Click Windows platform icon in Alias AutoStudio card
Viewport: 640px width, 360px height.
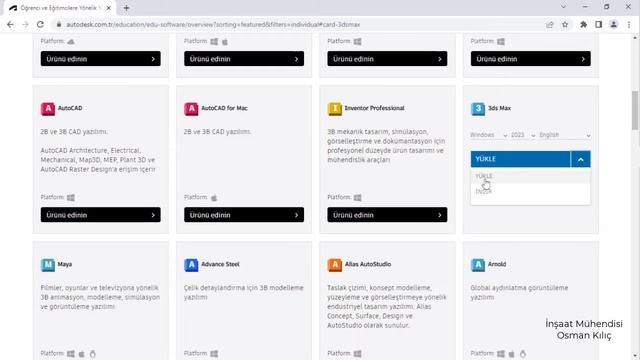click(x=358, y=353)
